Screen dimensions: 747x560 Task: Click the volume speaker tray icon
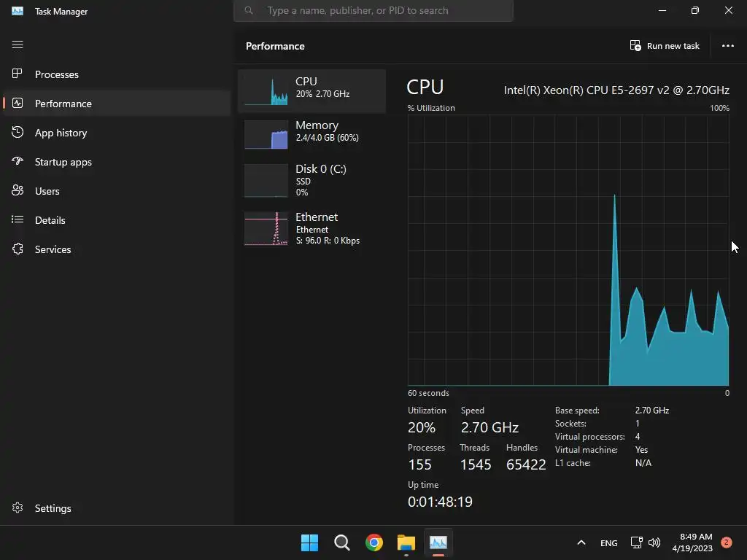pyautogui.click(x=654, y=542)
